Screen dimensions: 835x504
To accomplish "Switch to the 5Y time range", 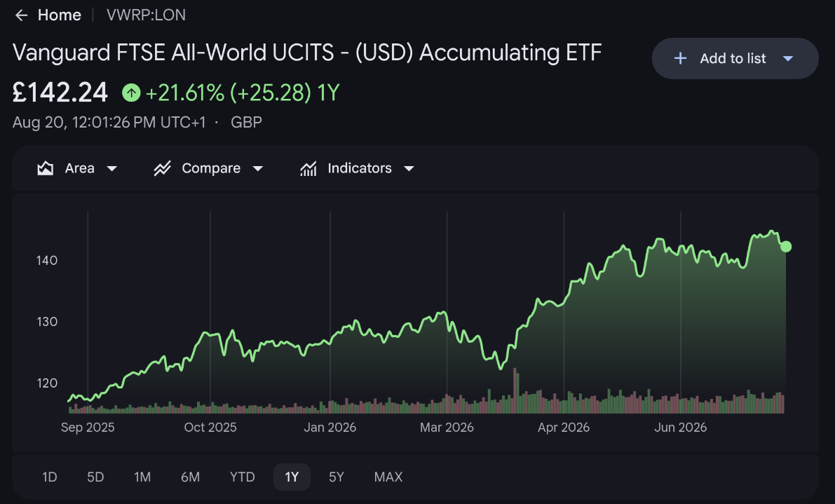I will [337, 477].
